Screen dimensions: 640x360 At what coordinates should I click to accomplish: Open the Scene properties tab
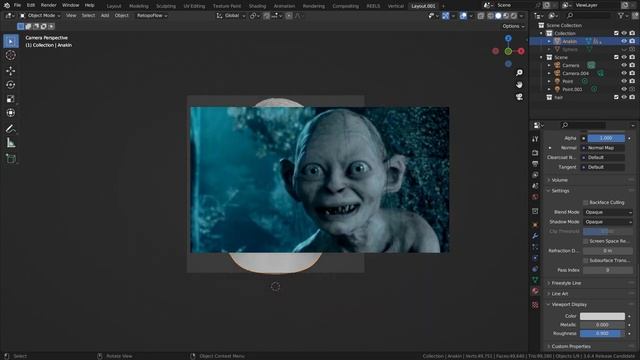click(x=535, y=186)
